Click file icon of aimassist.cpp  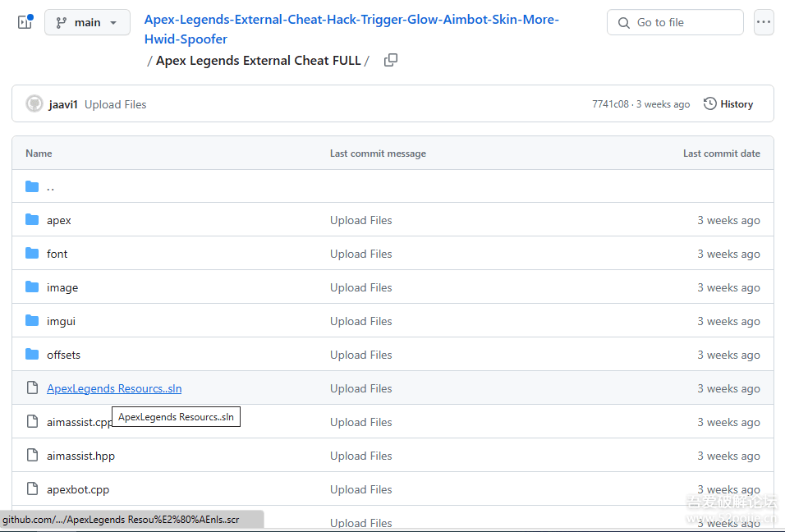coord(32,421)
